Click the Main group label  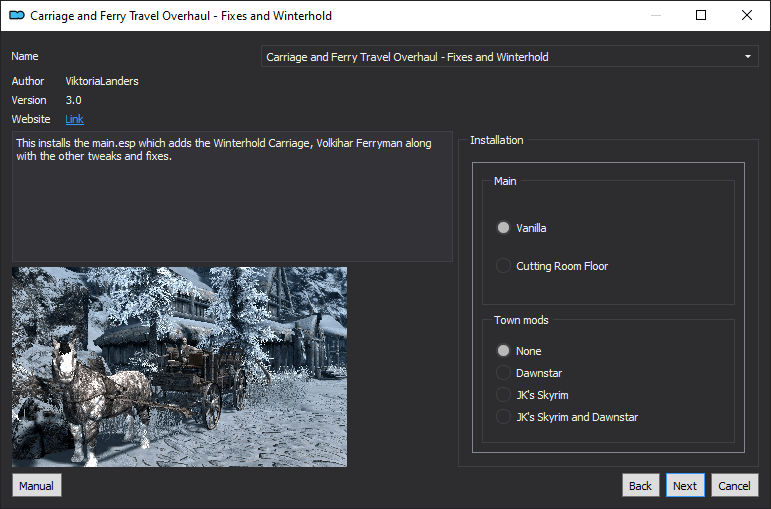[x=505, y=181]
